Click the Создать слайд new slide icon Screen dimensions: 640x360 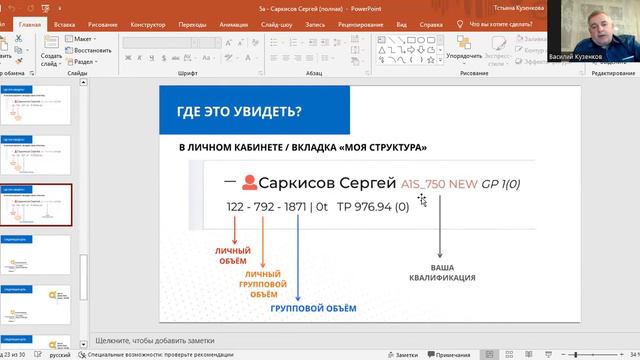[x=51, y=42]
